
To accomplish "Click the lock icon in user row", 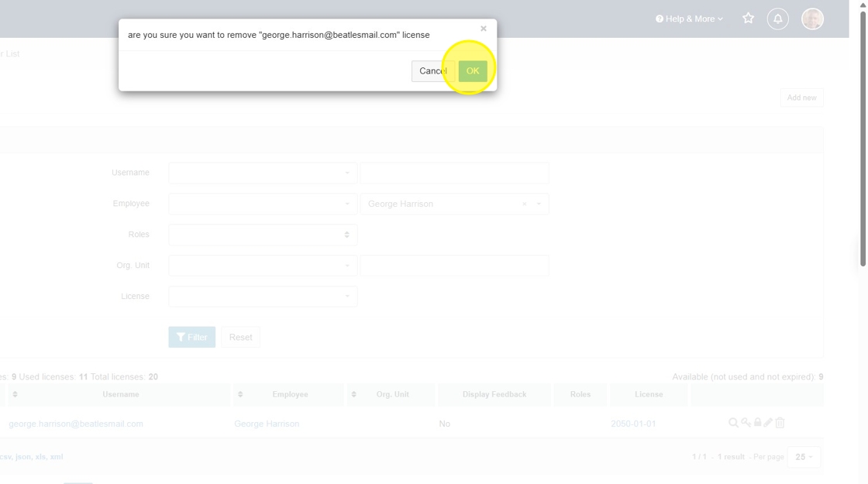I will point(757,423).
